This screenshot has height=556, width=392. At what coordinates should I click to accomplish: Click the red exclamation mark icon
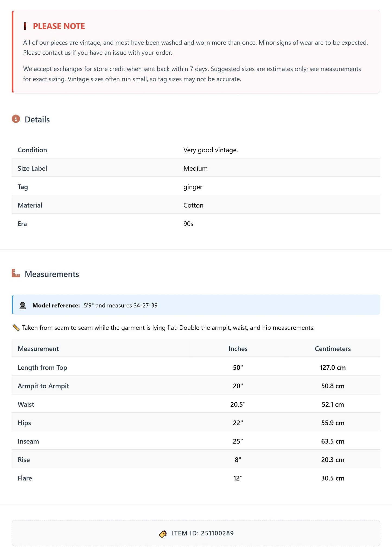(25, 26)
